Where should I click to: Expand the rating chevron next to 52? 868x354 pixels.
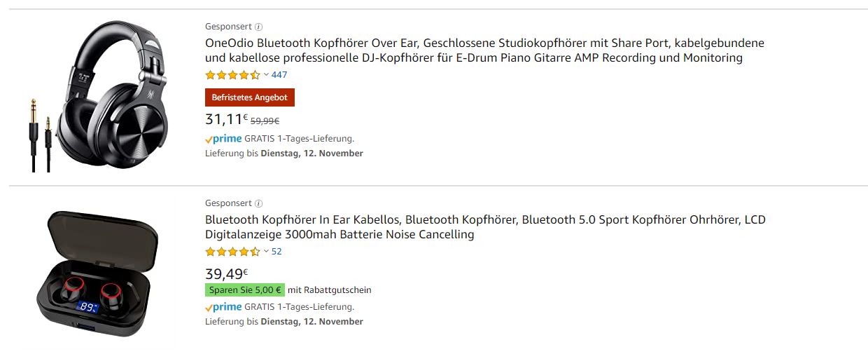(266, 252)
